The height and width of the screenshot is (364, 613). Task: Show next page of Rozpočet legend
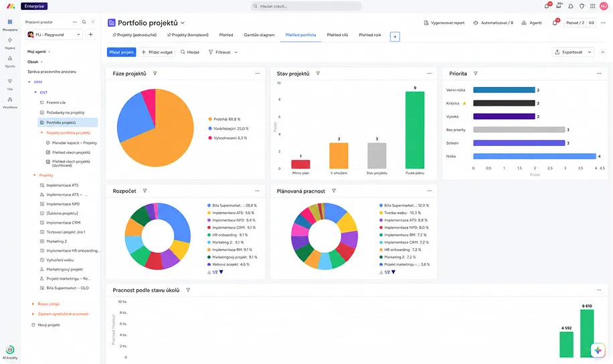pyautogui.click(x=222, y=272)
